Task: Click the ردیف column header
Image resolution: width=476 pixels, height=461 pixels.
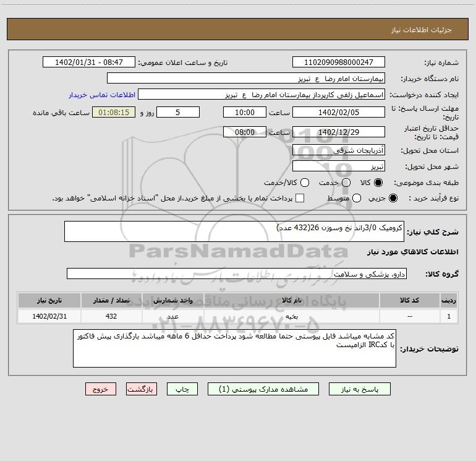Action: click(449, 300)
